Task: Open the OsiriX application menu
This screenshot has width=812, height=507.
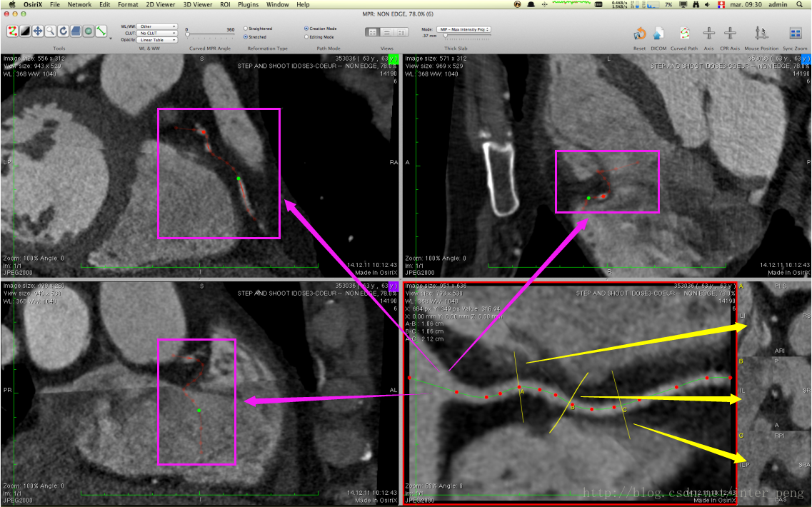Action: [33, 5]
